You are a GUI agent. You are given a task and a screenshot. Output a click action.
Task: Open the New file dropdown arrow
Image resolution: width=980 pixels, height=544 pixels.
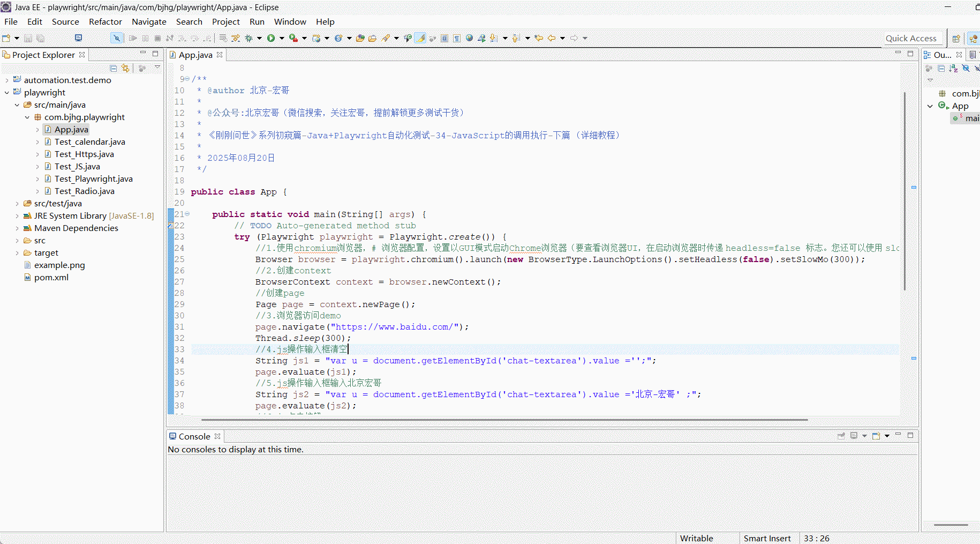(17, 38)
